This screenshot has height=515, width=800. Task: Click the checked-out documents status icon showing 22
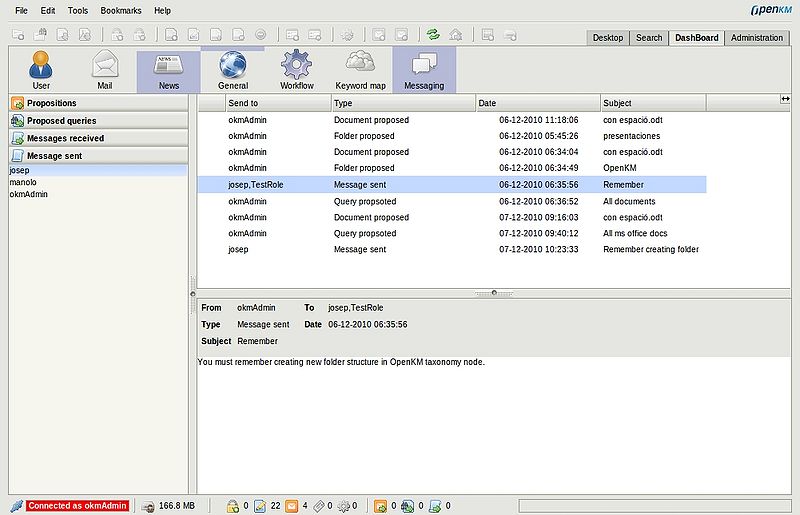pyautogui.click(x=260, y=506)
